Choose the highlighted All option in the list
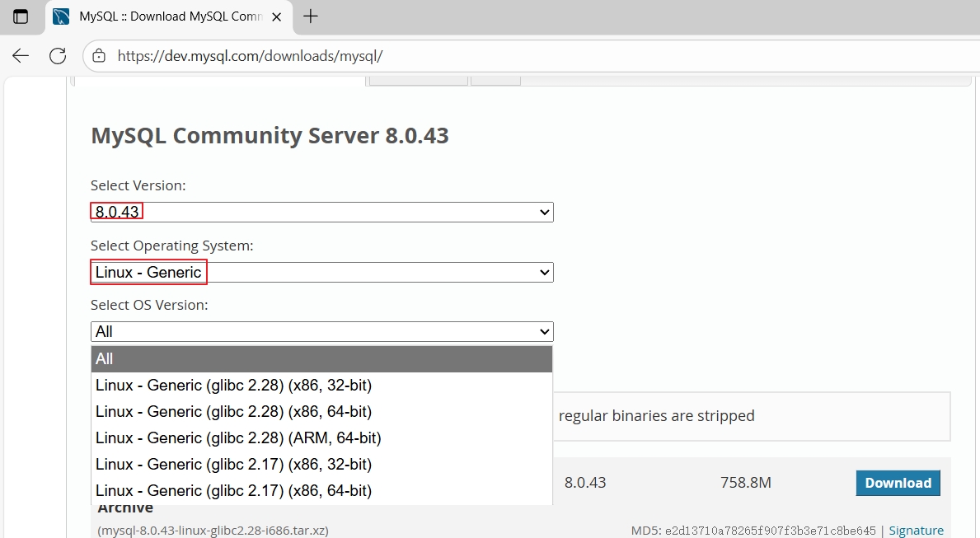This screenshot has width=980, height=538. [x=322, y=358]
